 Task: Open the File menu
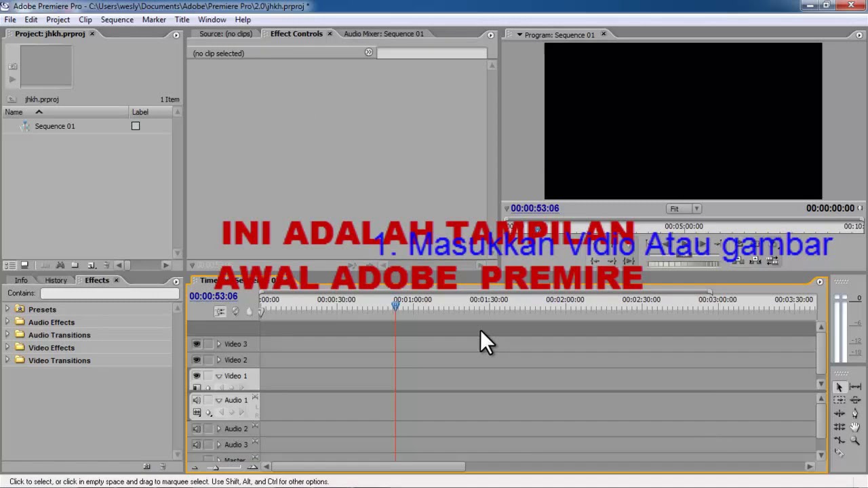10,20
